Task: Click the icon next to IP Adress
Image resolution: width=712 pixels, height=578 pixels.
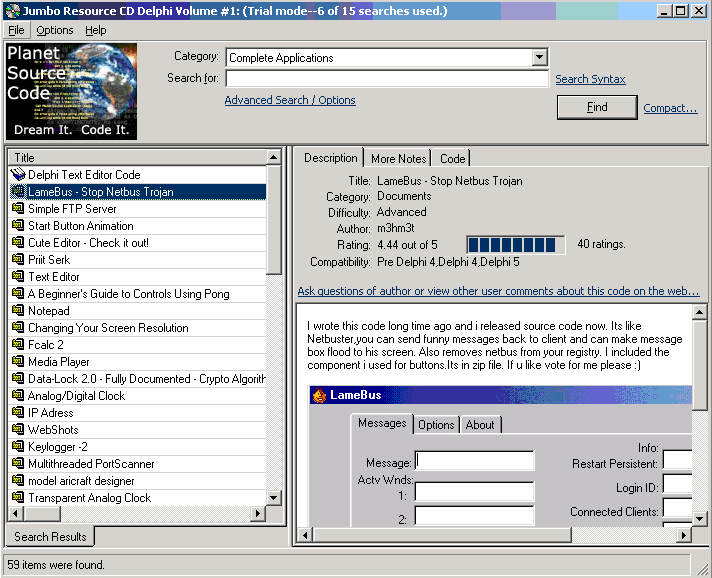Action: click(18, 412)
